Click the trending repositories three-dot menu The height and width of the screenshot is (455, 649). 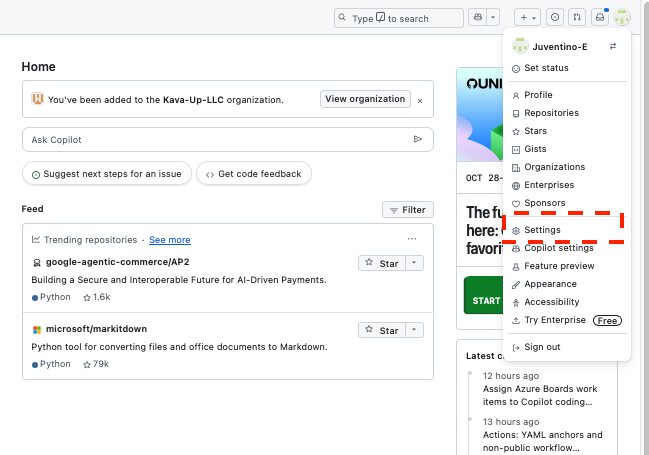[412, 239]
